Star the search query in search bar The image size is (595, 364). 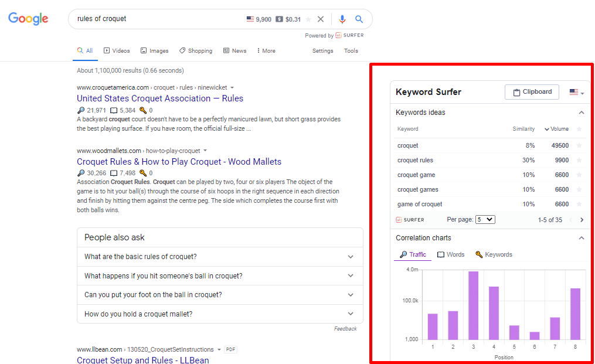click(308, 19)
